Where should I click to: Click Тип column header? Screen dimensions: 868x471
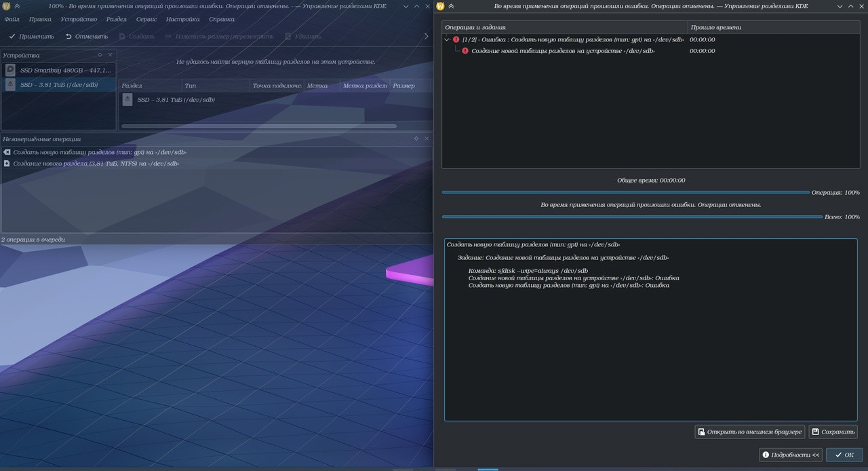[216, 86]
